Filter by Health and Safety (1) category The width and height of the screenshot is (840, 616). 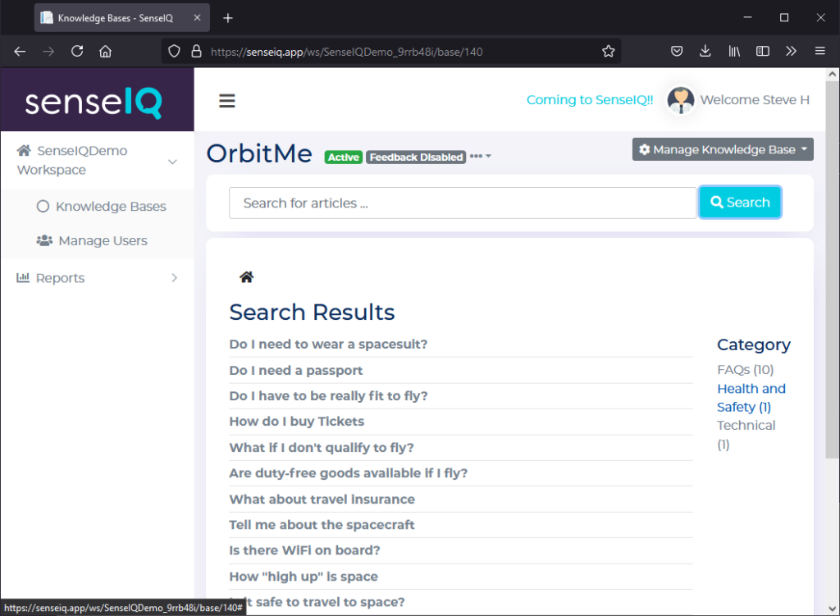coord(751,398)
